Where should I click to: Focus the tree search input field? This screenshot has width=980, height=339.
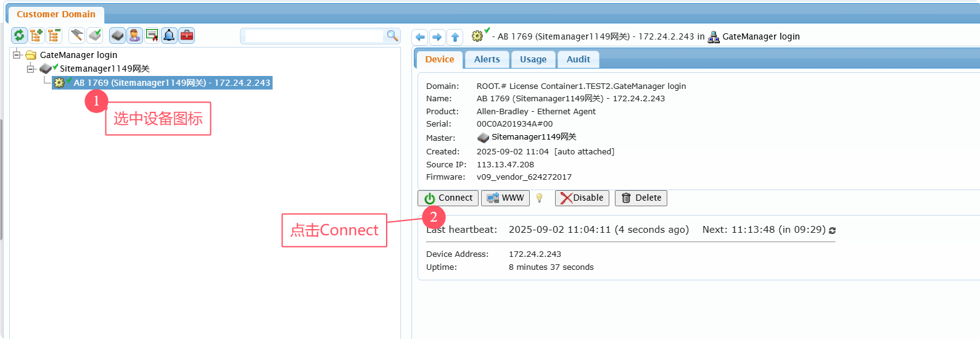[314, 36]
